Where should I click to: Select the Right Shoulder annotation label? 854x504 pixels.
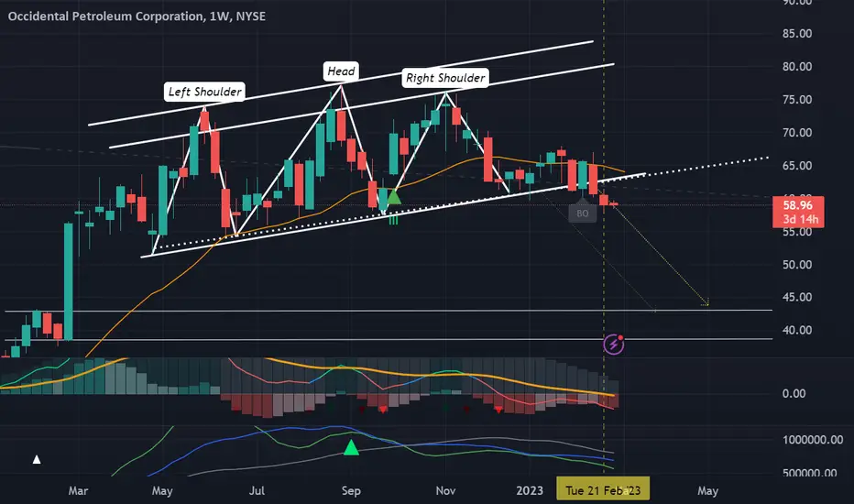tap(445, 78)
